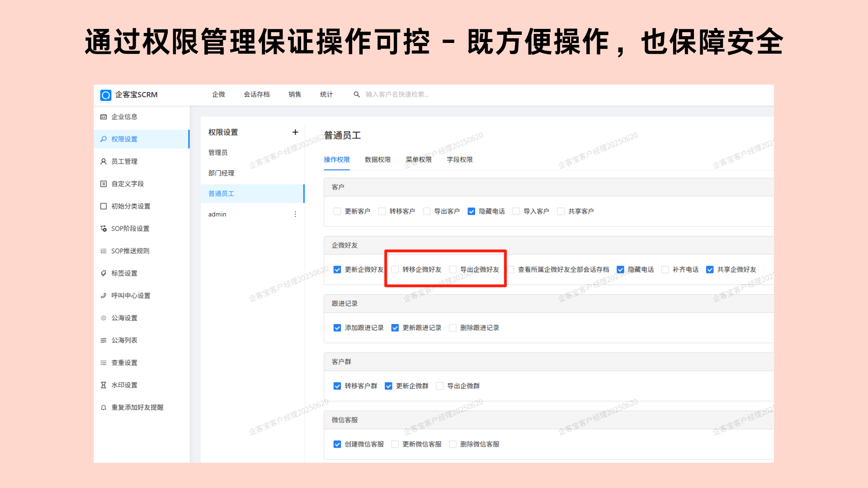Click the 权限设置 key icon in sidebar
The height and width of the screenshot is (488, 868).
pyautogui.click(x=104, y=139)
